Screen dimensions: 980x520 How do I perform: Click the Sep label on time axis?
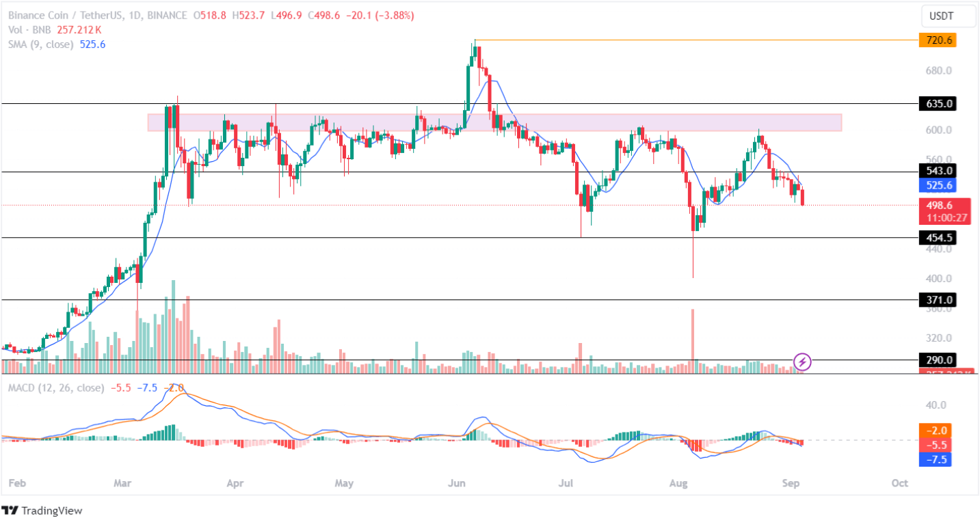pyautogui.click(x=789, y=483)
